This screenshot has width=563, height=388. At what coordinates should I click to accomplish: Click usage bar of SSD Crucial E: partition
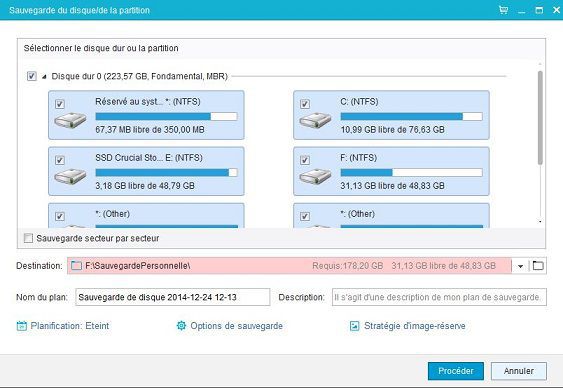pyautogui.click(x=166, y=173)
